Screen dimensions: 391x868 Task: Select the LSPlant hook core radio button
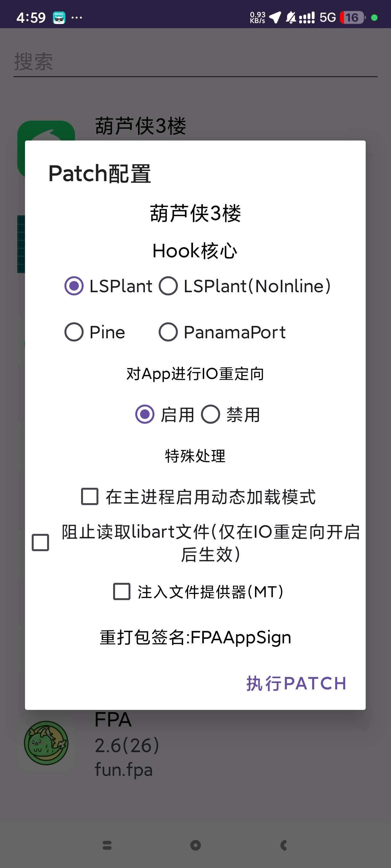(74, 286)
